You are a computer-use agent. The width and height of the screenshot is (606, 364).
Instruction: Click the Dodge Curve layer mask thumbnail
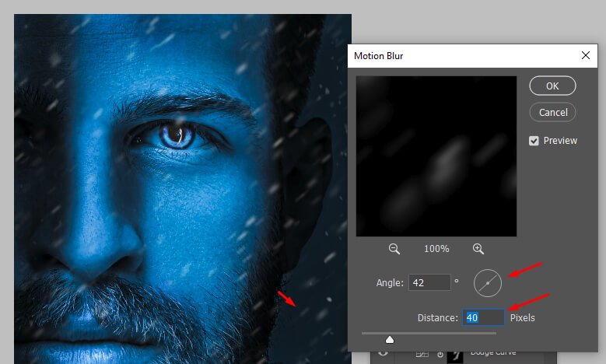click(x=455, y=356)
